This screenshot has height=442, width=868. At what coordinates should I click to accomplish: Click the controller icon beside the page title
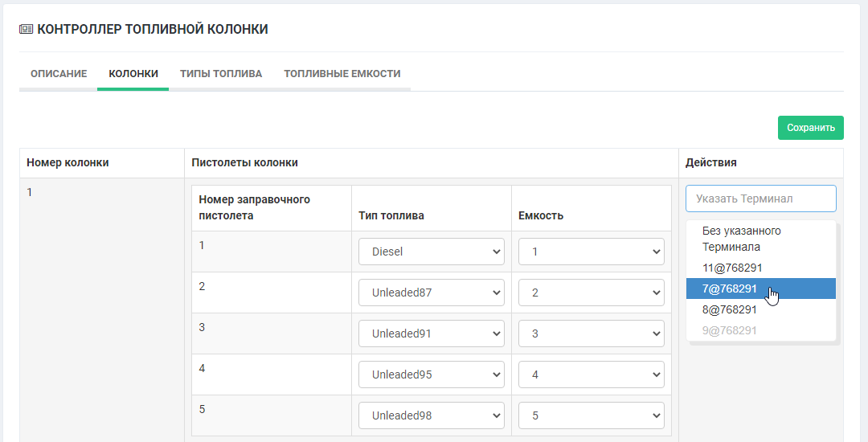pyautogui.click(x=26, y=30)
